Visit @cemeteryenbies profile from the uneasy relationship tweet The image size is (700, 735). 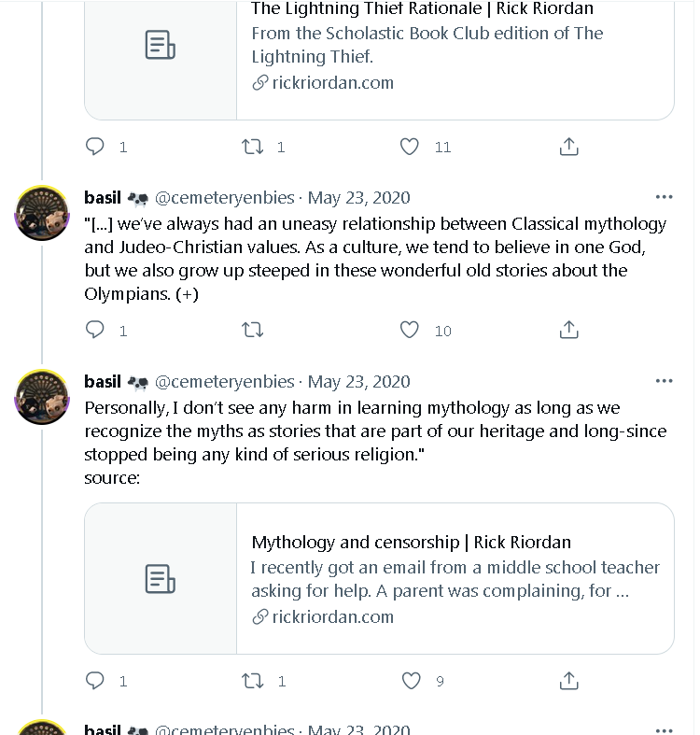click(x=224, y=197)
